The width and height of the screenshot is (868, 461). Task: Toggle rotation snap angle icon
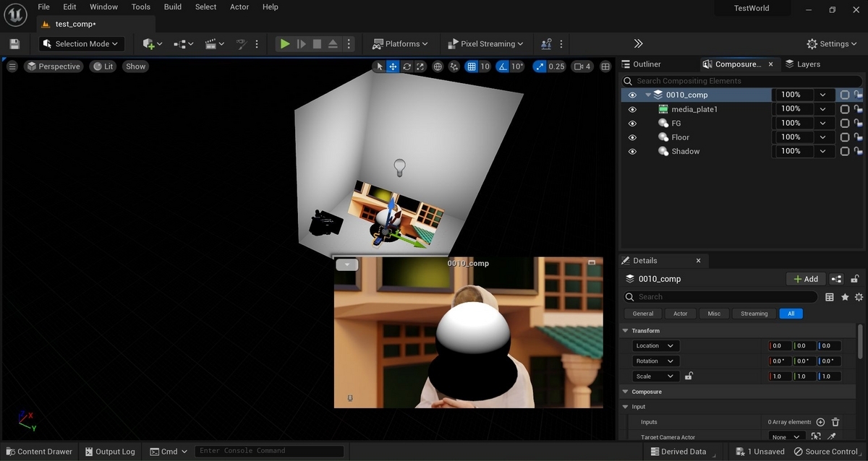(x=503, y=66)
